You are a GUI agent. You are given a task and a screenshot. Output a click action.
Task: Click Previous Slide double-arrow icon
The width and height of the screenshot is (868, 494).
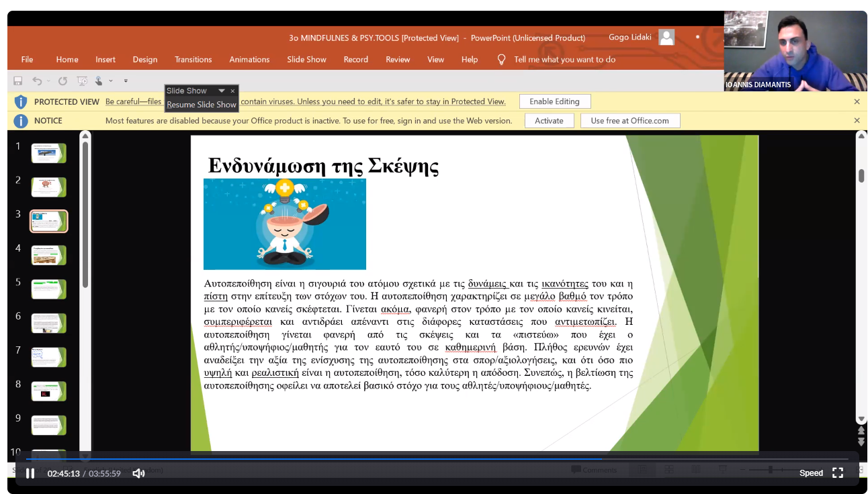pyautogui.click(x=861, y=430)
